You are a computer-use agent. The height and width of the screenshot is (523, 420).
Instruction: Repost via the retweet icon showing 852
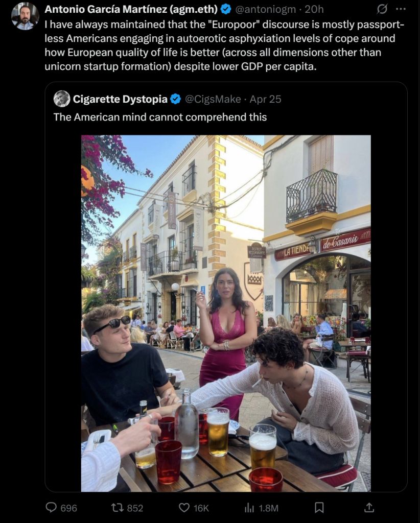(x=117, y=508)
